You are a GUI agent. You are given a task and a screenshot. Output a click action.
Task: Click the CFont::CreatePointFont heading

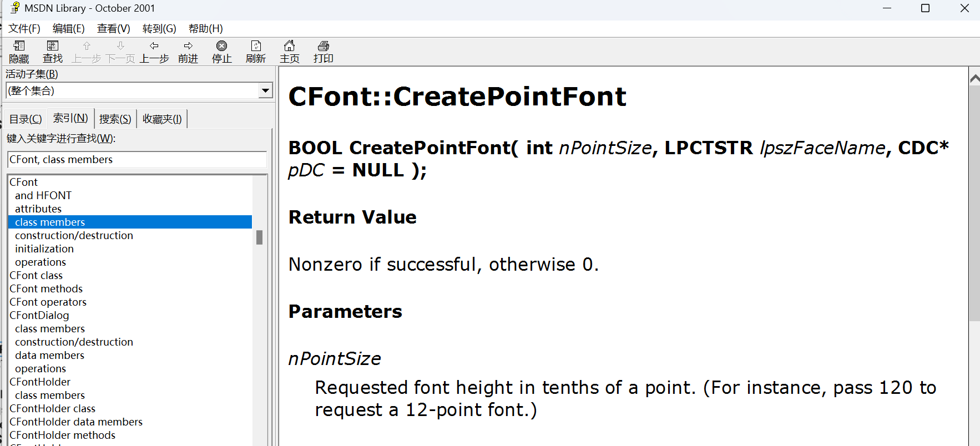point(457,97)
